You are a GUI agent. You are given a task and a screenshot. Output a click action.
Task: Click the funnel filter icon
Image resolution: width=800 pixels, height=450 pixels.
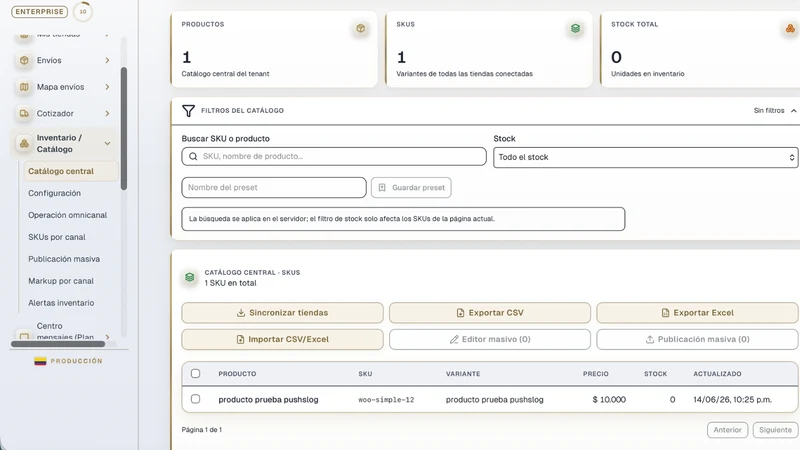188,111
